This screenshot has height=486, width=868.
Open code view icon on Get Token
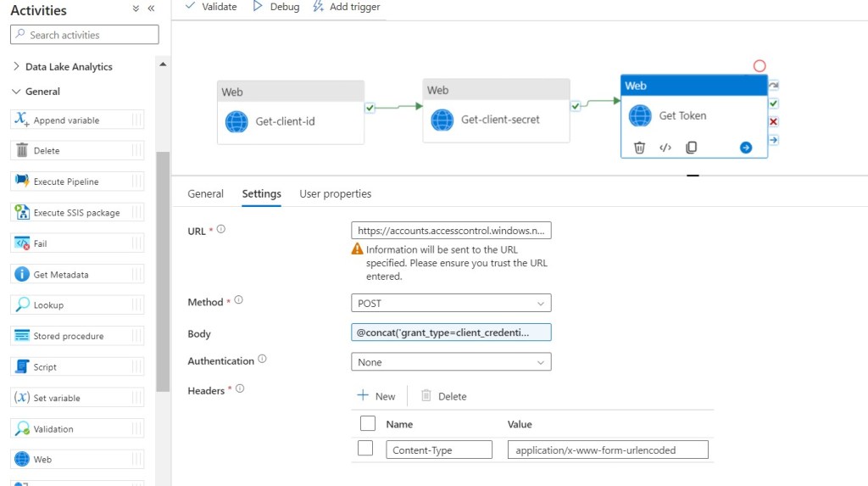point(665,148)
